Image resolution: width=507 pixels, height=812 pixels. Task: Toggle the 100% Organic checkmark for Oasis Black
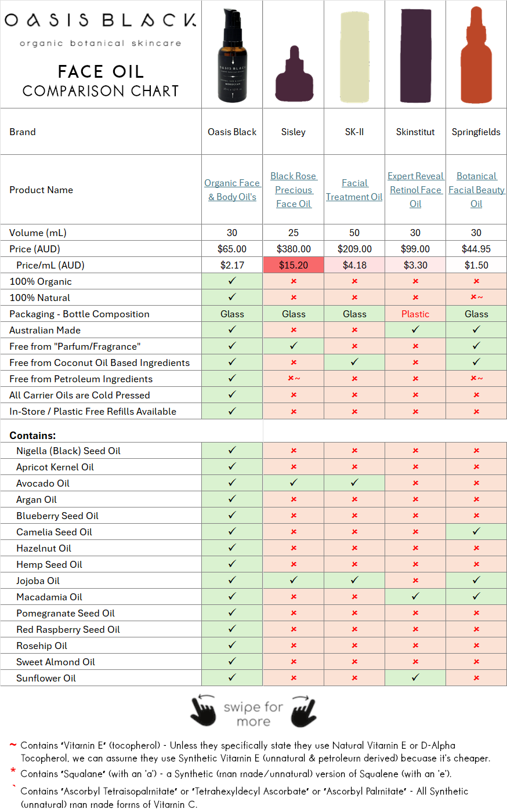point(231,281)
